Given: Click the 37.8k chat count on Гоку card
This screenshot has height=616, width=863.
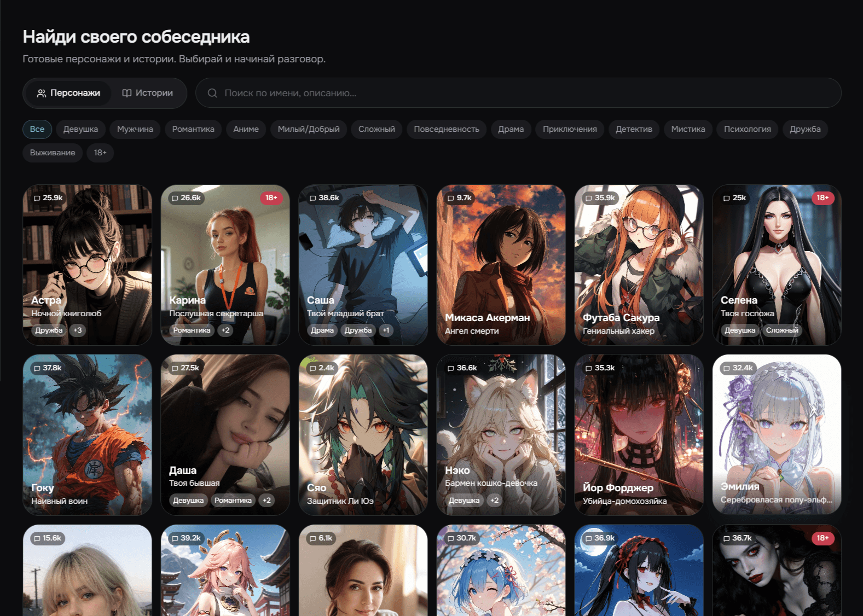Looking at the screenshot, I should click(x=48, y=368).
